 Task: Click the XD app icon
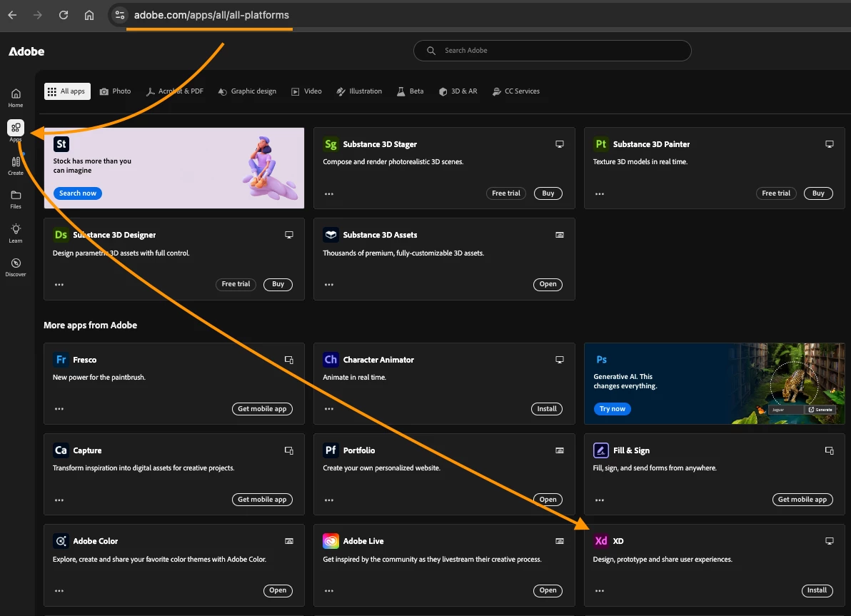(601, 540)
